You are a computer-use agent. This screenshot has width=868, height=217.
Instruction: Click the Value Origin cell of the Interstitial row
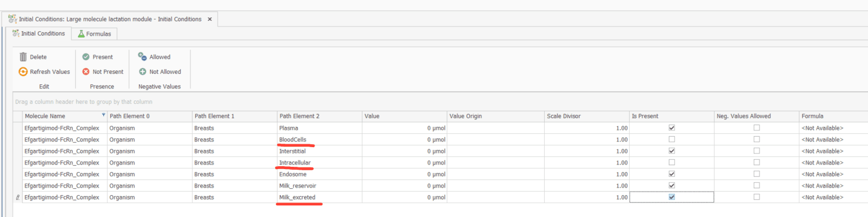495,151
